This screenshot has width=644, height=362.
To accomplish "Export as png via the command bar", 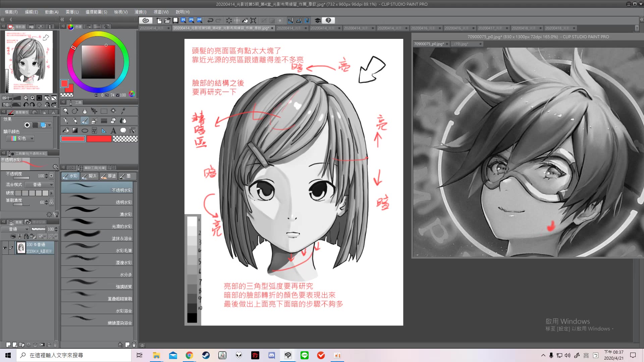I will pos(192,20).
